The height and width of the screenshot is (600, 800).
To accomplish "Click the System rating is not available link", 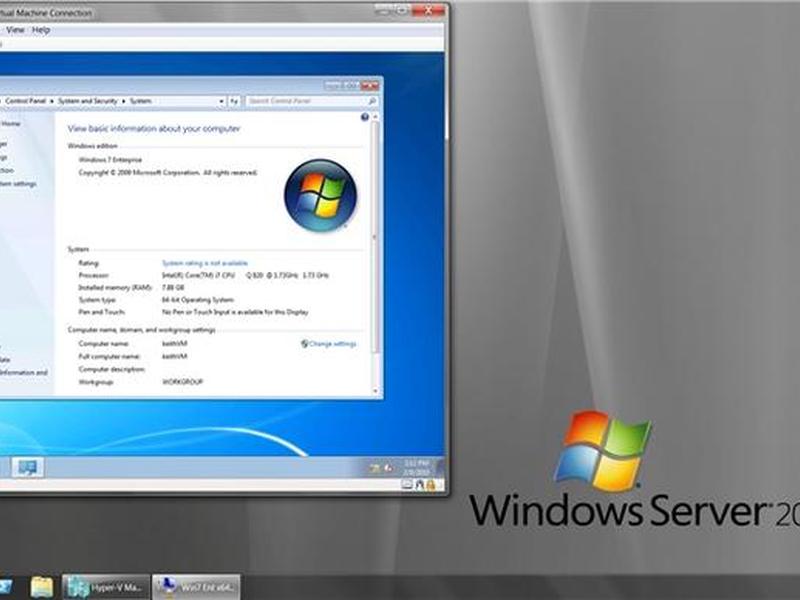I will click(205, 263).
